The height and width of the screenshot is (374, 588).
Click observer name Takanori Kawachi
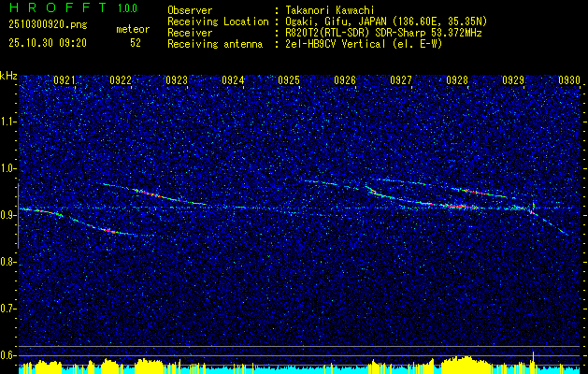(330, 10)
